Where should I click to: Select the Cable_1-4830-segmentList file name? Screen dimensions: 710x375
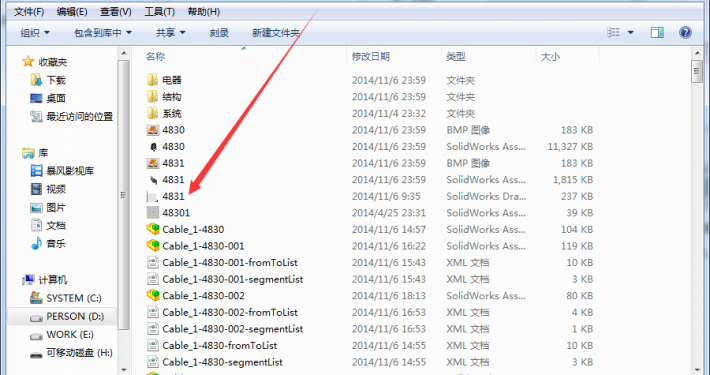coord(222,362)
